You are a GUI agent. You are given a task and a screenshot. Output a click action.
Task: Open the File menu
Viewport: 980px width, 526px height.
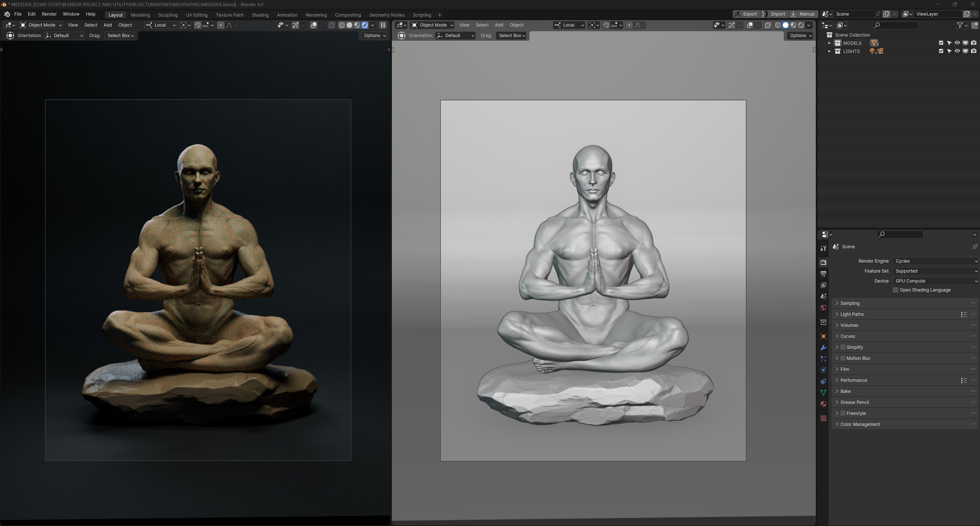18,14
